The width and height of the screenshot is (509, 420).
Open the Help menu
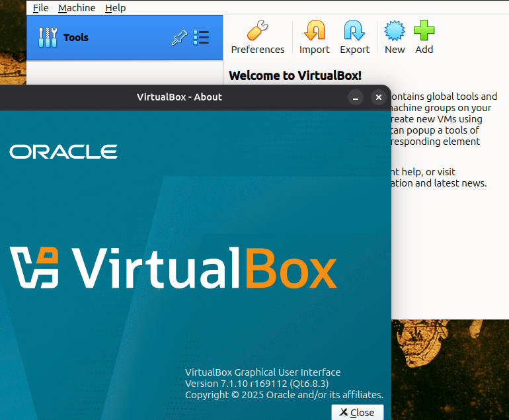115,8
